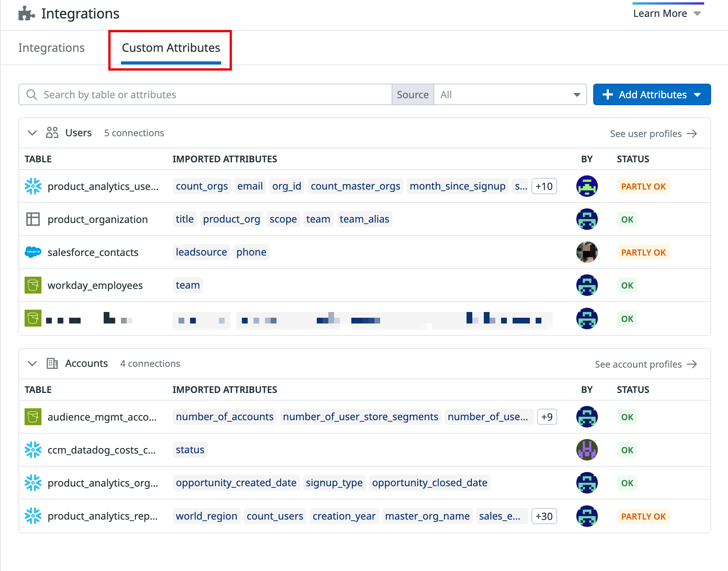Screen dimensions: 728x571
Task: Click the Salesforce cloud icon
Action: (33, 252)
